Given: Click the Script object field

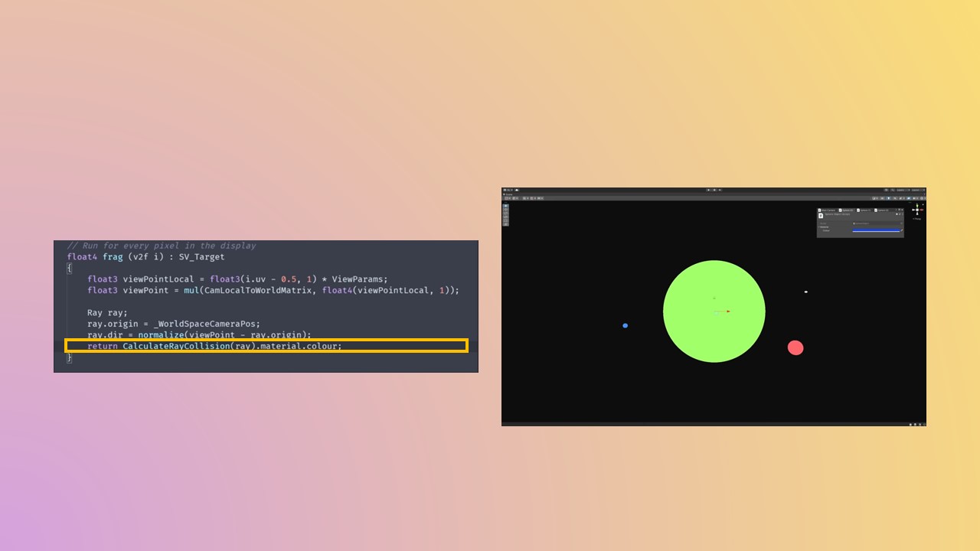Looking at the screenshot, I should pyautogui.click(x=878, y=223).
